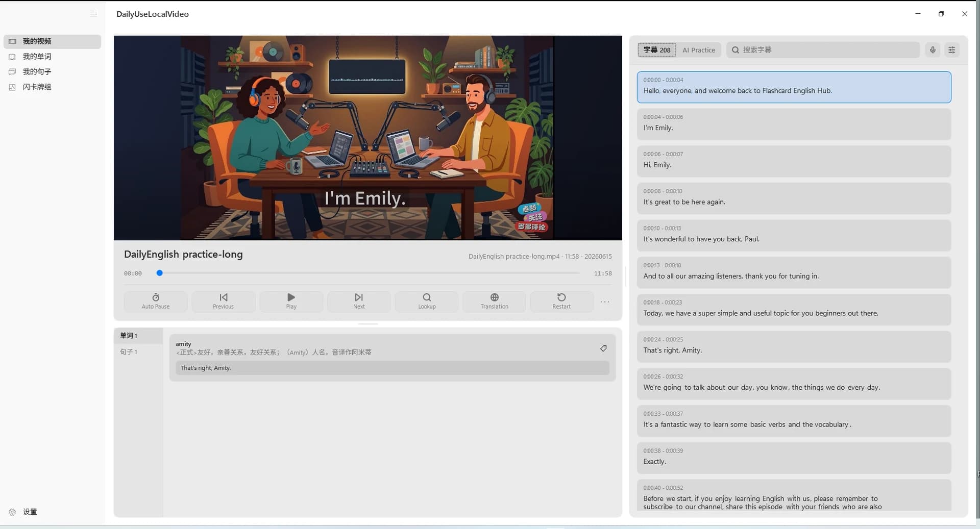Open the more options ellipsis menu
The width and height of the screenshot is (980, 529).
click(x=605, y=302)
